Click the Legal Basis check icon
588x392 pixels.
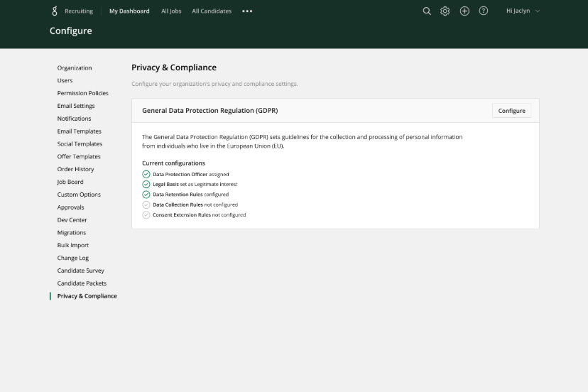tap(146, 184)
